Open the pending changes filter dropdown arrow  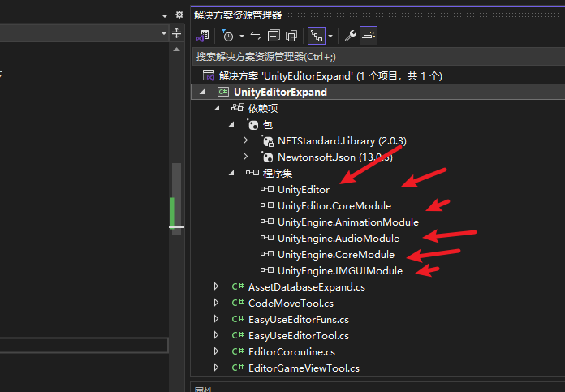242,36
